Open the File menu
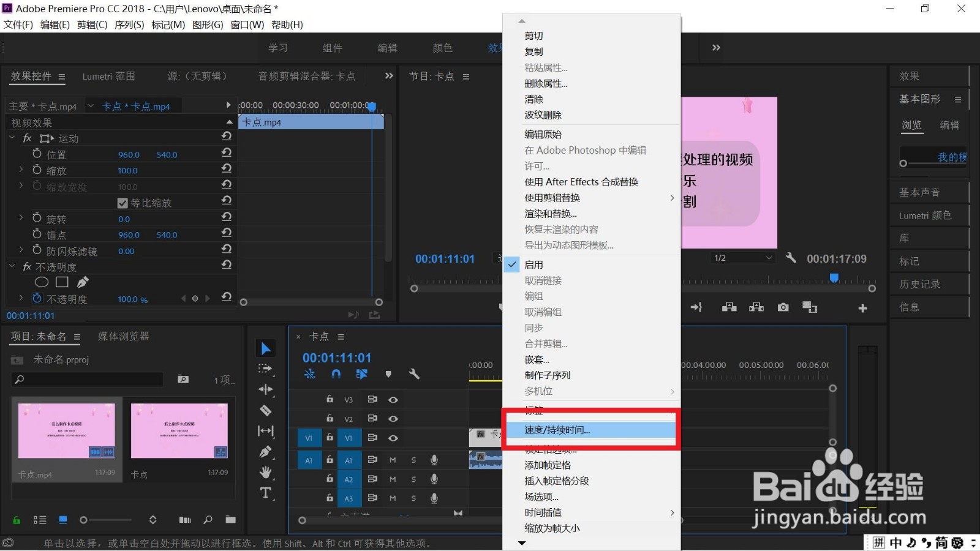980x551 pixels. pyautogui.click(x=18, y=24)
